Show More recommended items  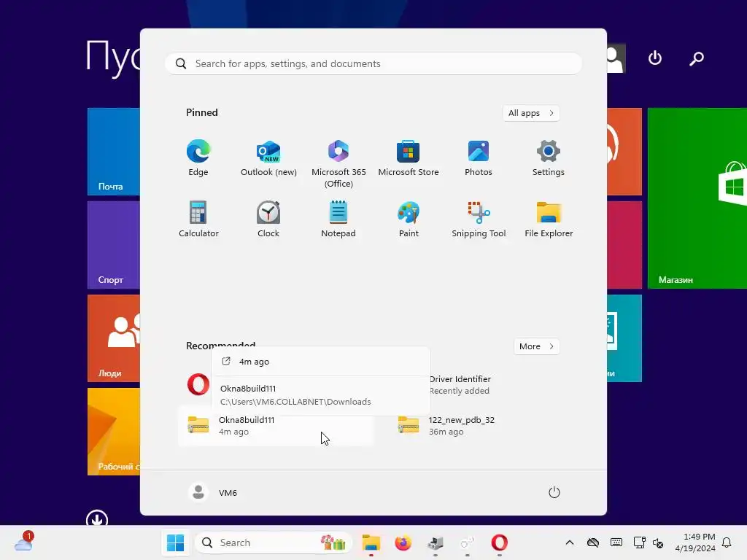pyautogui.click(x=536, y=346)
